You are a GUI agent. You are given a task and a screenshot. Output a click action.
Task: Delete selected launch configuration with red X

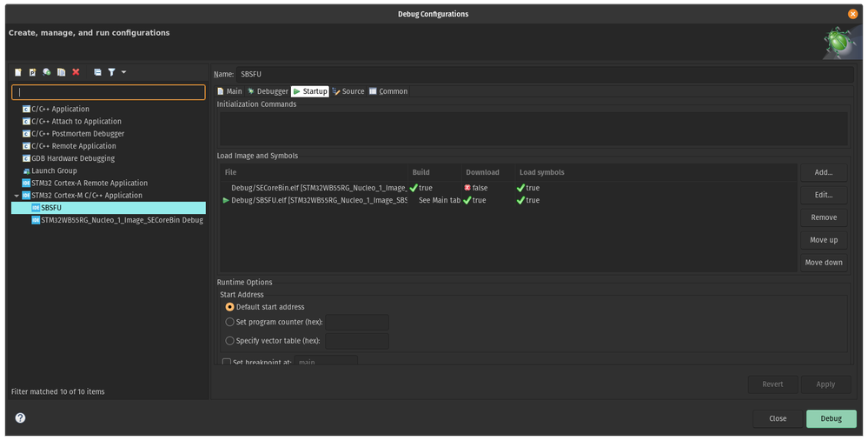pyautogui.click(x=76, y=72)
